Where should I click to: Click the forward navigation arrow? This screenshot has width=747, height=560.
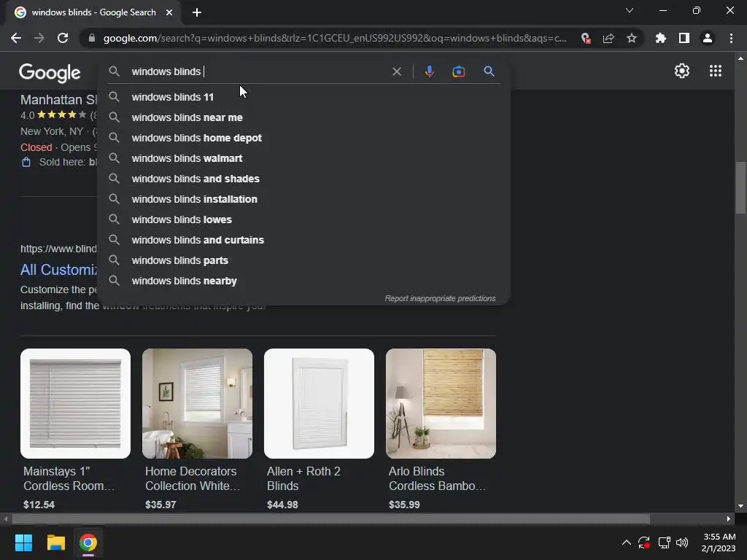pos(39,38)
